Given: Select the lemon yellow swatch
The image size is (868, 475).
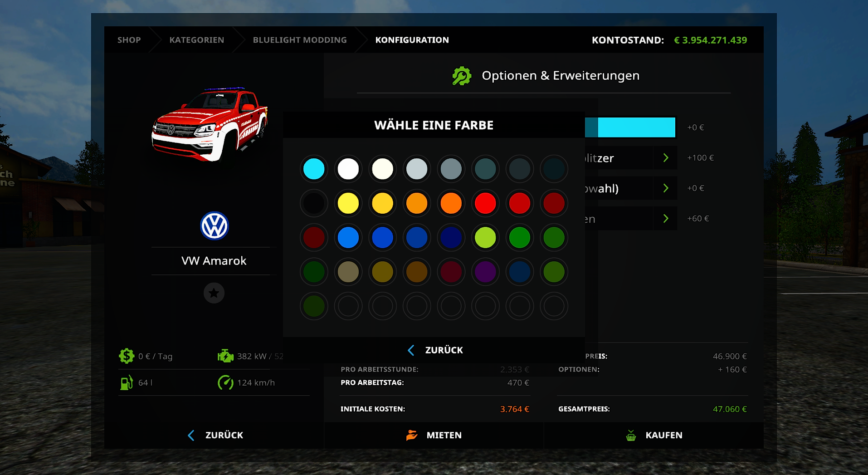Looking at the screenshot, I should coord(348,203).
